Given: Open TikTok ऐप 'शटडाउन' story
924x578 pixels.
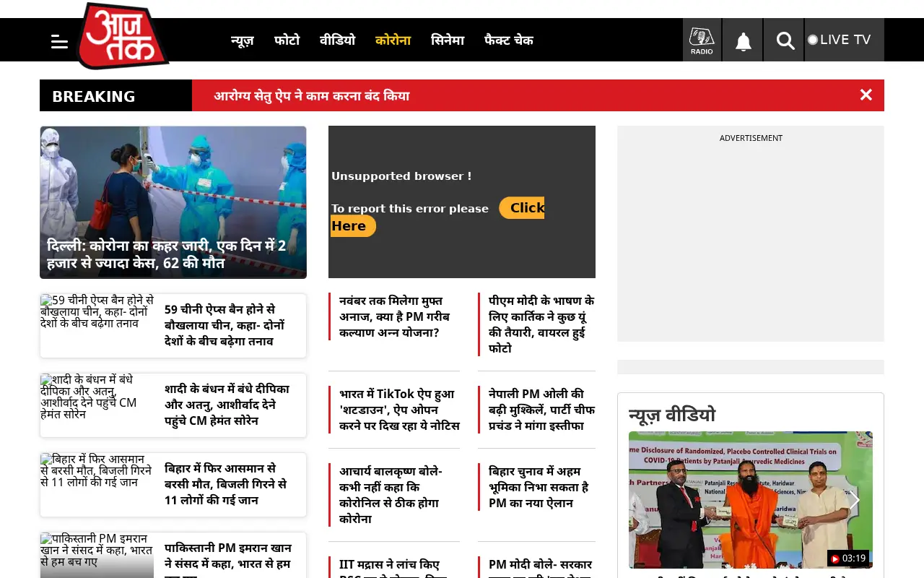Looking at the screenshot, I should (399, 410).
